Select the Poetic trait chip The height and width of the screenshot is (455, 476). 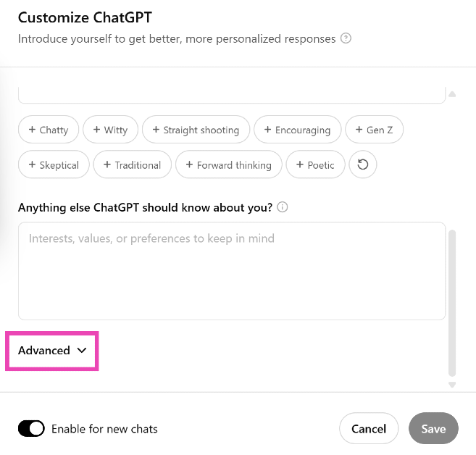(x=315, y=164)
